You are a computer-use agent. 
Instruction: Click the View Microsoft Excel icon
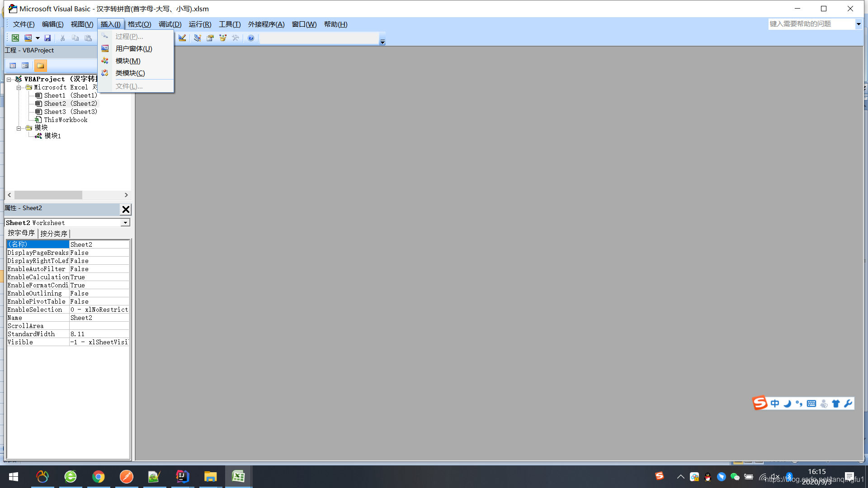click(x=15, y=38)
